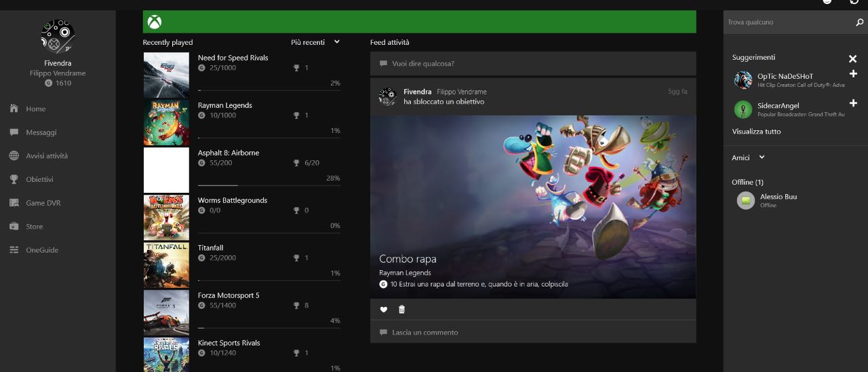Open the Kinect Sports Rivals thumbnail
Screen dimensions: 868x372
166,354
